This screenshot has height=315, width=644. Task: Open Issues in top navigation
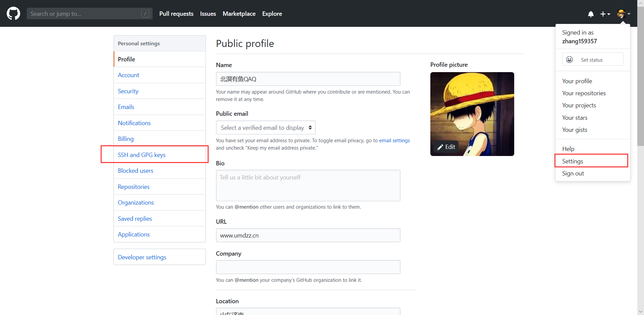(x=208, y=14)
